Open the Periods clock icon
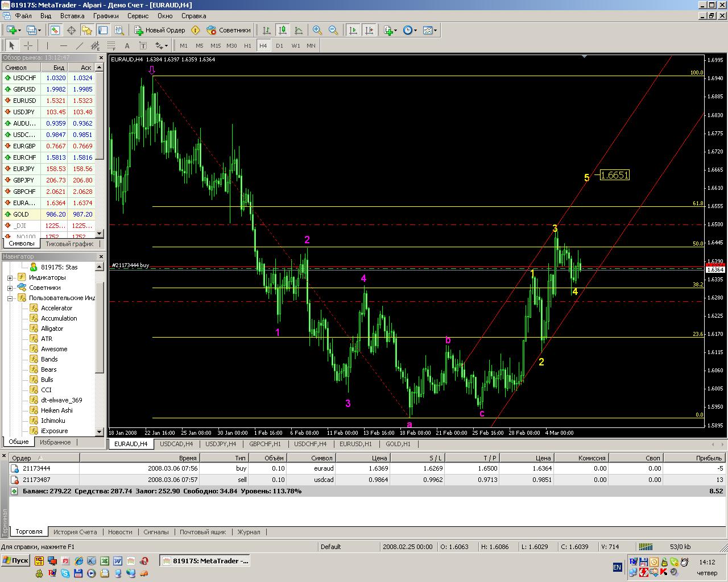728x582 pixels. (407, 30)
